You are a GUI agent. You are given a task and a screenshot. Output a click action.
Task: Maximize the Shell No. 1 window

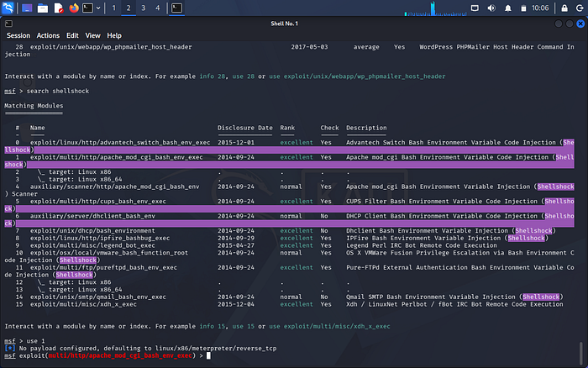[x=570, y=24]
